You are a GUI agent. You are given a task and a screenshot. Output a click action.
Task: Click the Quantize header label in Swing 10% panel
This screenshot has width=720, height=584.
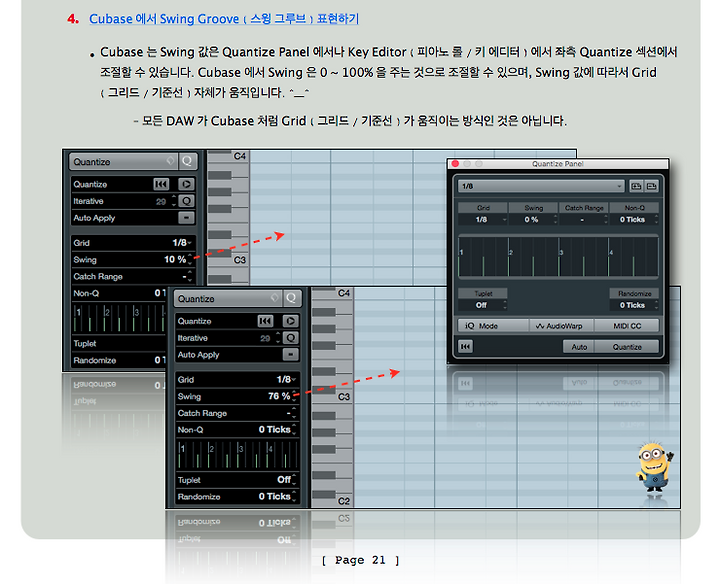92,162
